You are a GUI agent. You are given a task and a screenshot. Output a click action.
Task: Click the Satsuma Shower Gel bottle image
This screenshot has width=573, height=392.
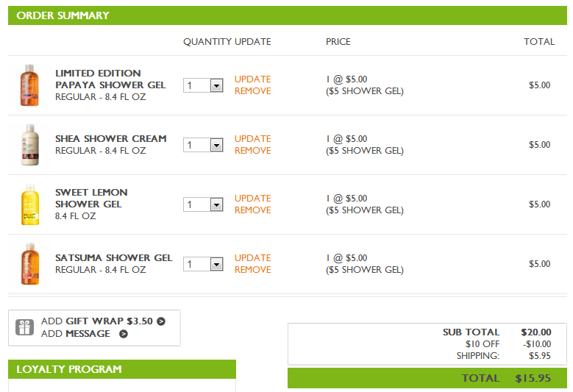point(29,264)
